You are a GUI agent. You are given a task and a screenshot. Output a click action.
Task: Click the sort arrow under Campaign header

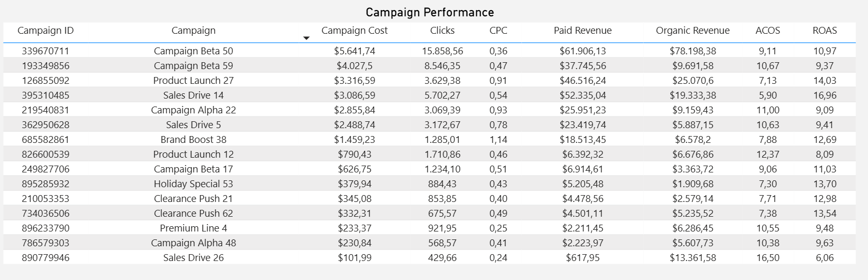click(x=307, y=38)
